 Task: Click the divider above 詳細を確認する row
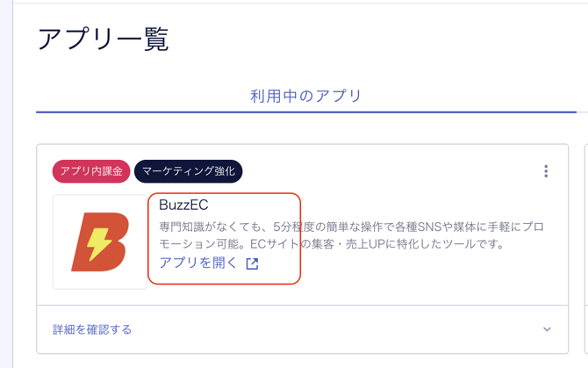(x=302, y=306)
